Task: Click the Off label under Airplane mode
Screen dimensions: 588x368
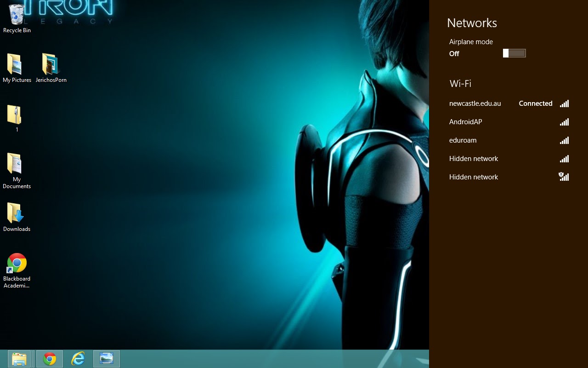Action: point(454,54)
